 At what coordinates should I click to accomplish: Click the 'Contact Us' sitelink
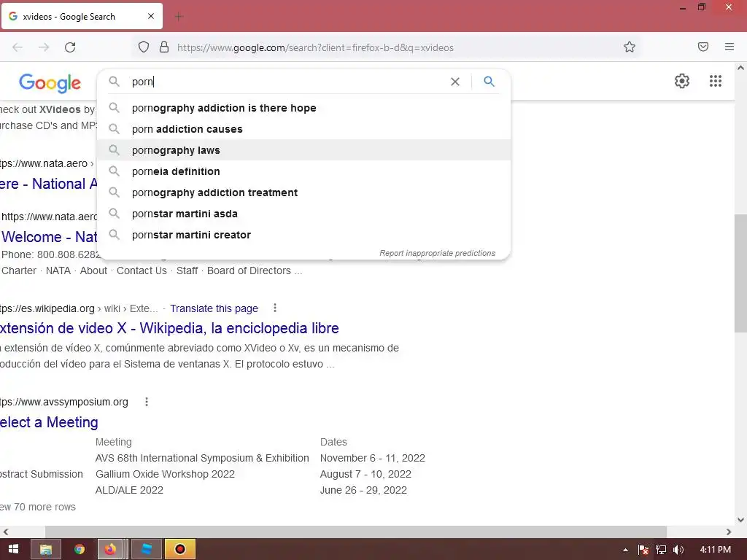pyautogui.click(x=142, y=271)
